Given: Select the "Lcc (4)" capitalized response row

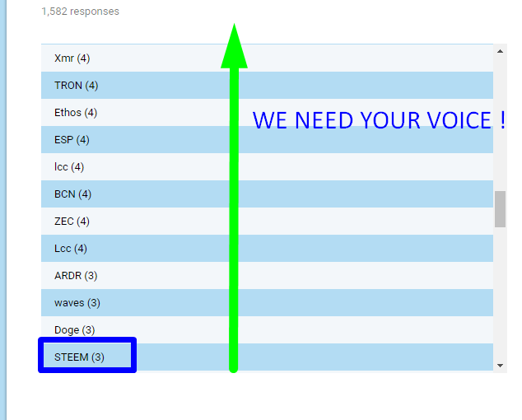Looking at the screenshot, I should click(267, 249).
